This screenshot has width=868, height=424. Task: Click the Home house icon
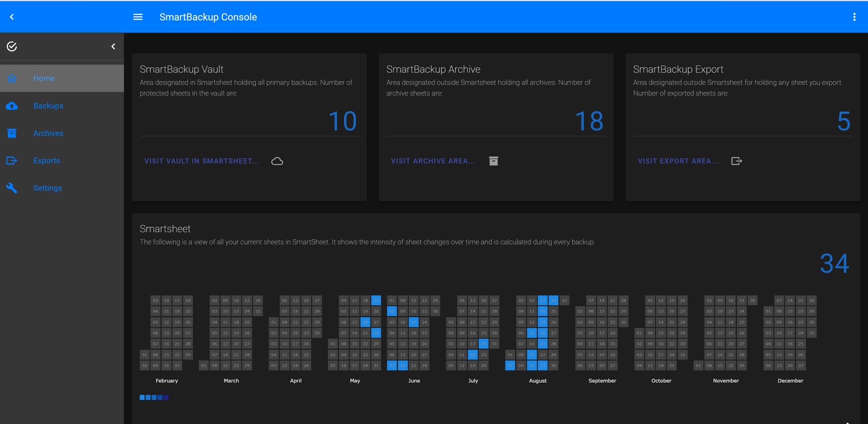click(x=12, y=78)
